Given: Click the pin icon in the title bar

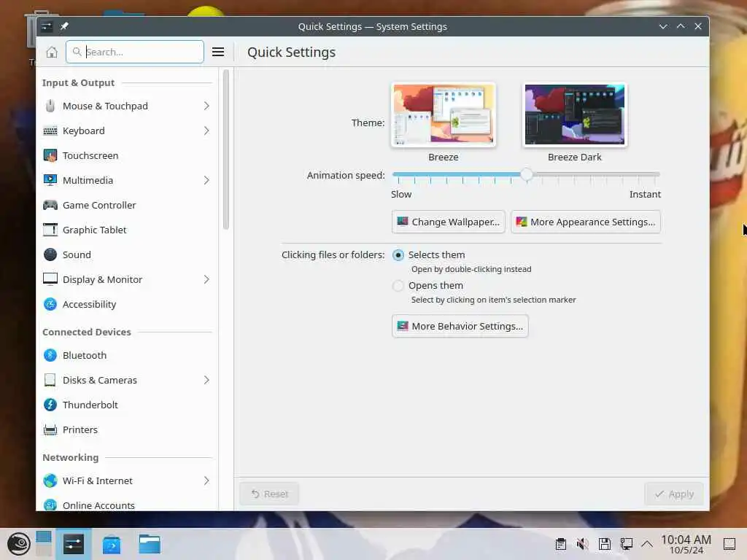Looking at the screenshot, I should [64, 26].
